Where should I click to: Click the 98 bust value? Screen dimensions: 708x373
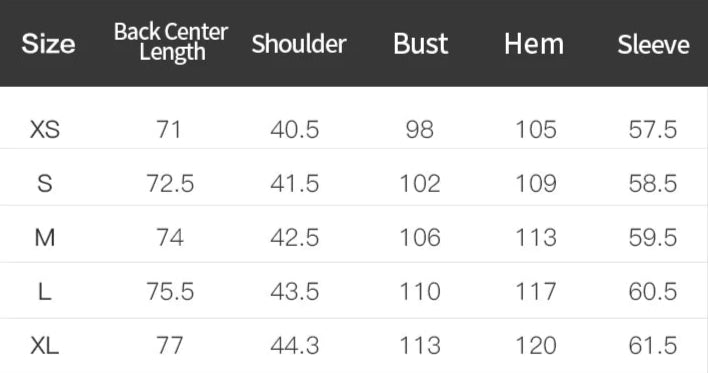tap(420, 130)
